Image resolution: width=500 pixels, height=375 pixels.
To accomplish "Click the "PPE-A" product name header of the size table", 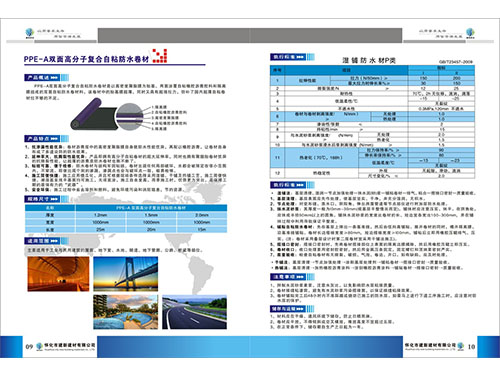I will [151, 208].
